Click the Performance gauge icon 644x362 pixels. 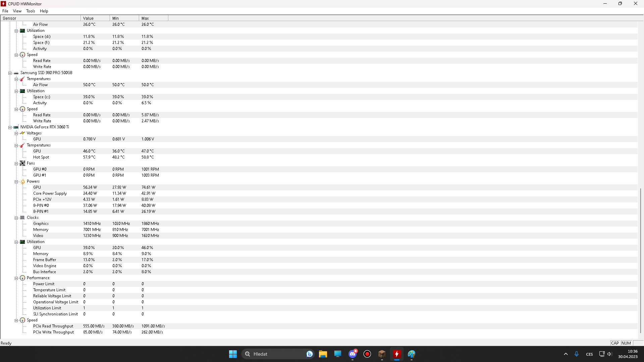[22, 278]
